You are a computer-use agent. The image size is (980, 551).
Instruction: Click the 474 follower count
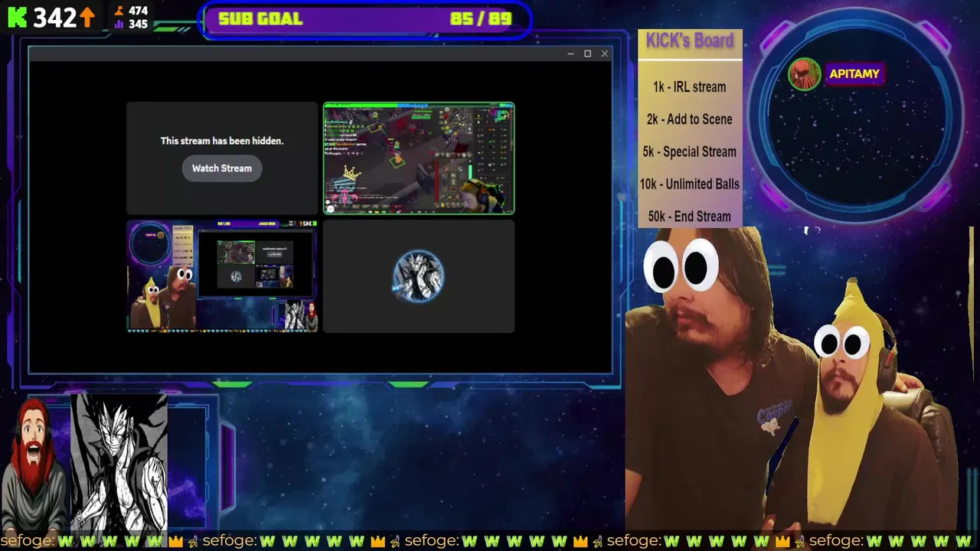point(138,11)
